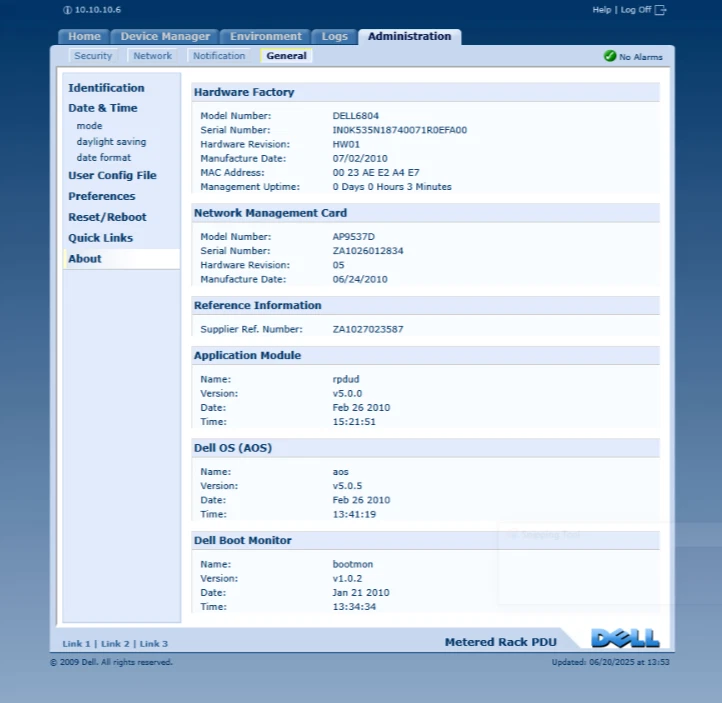Open Quick Links in the sidebar
The width and height of the screenshot is (722, 703).
(100, 238)
